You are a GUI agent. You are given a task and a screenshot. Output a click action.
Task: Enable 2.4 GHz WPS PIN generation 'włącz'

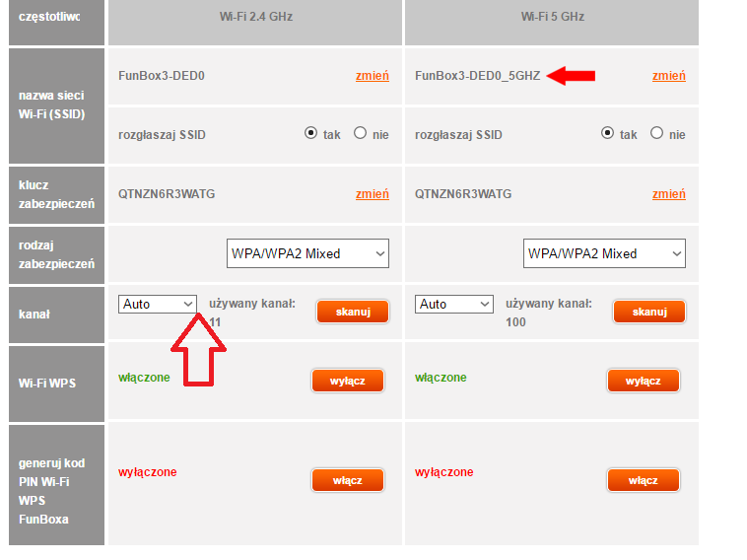(348, 480)
